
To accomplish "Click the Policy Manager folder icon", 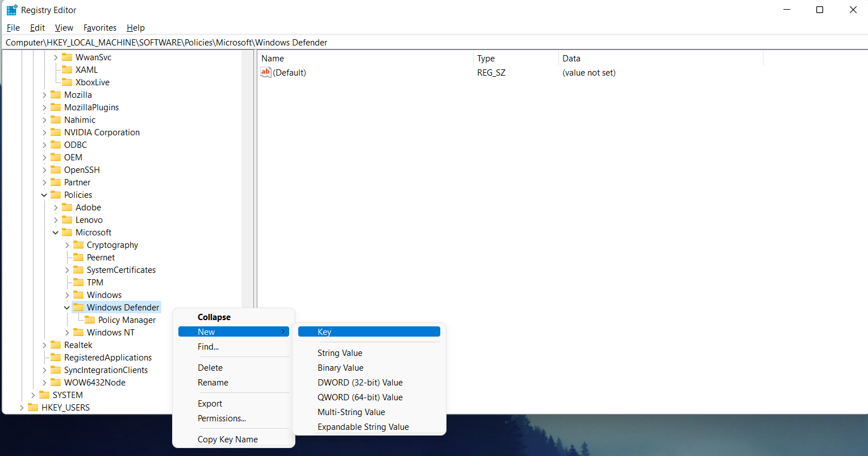I will pyautogui.click(x=90, y=320).
